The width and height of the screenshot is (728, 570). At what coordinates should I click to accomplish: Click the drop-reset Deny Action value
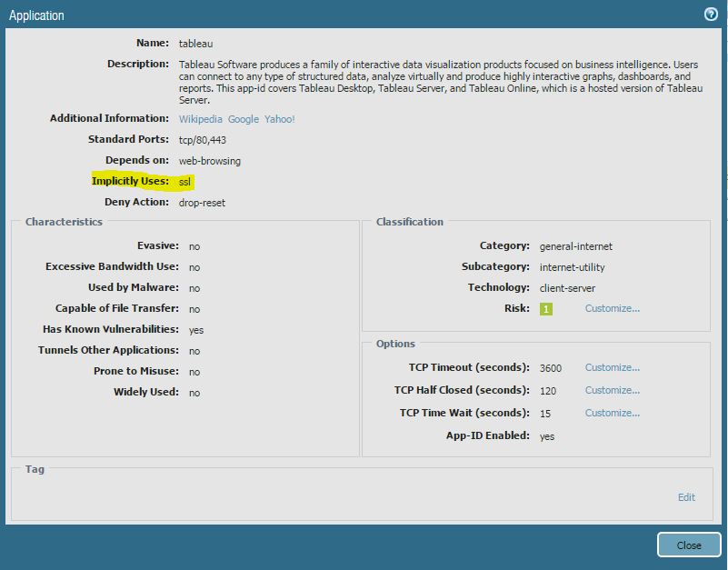click(202, 203)
